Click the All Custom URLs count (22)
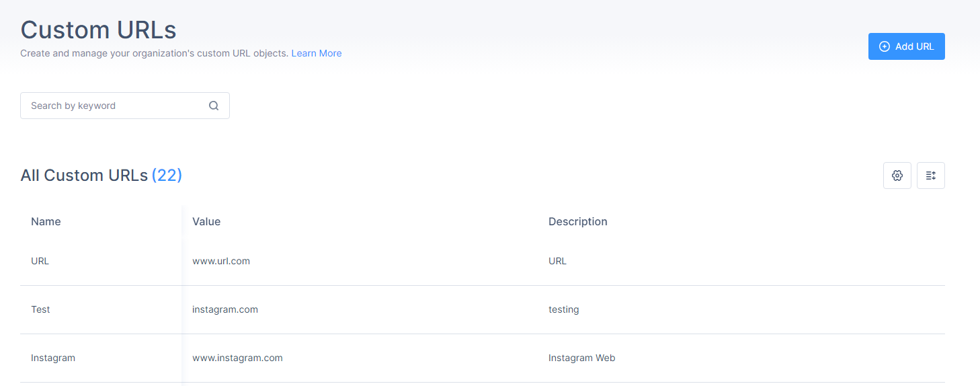 pos(167,176)
